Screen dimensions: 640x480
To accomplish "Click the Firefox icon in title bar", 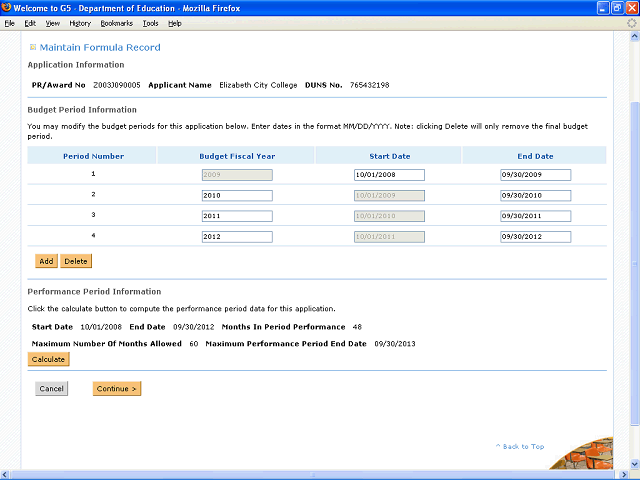I will [x=8, y=8].
